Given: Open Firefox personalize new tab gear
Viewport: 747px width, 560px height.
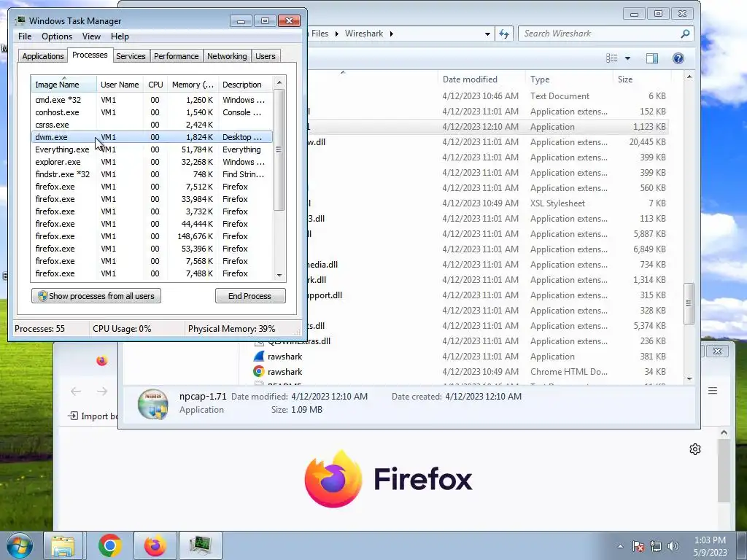Looking at the screenshot, I should pyautogui.click(x=695, y=449).
